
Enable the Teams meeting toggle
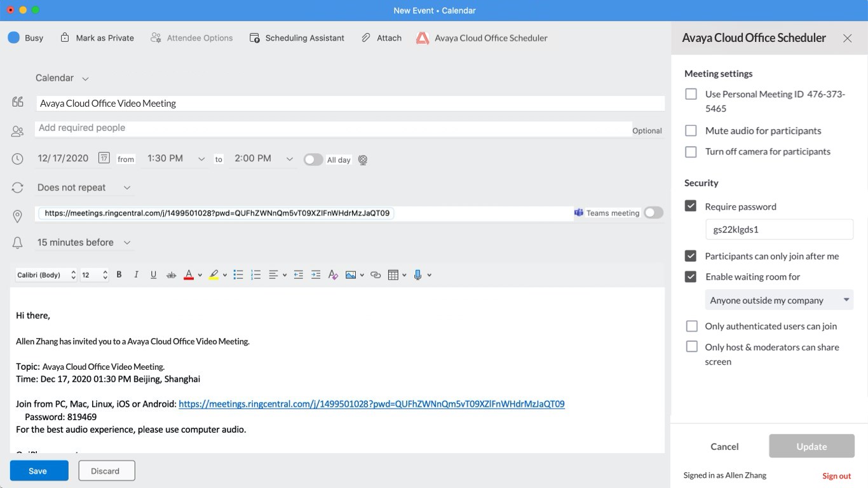point(653,213)
